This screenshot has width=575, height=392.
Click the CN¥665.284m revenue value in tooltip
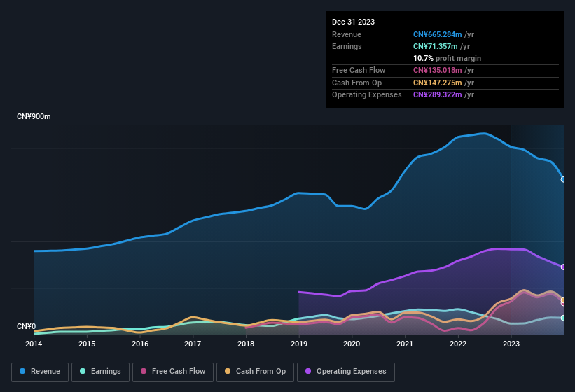point(438,34)
